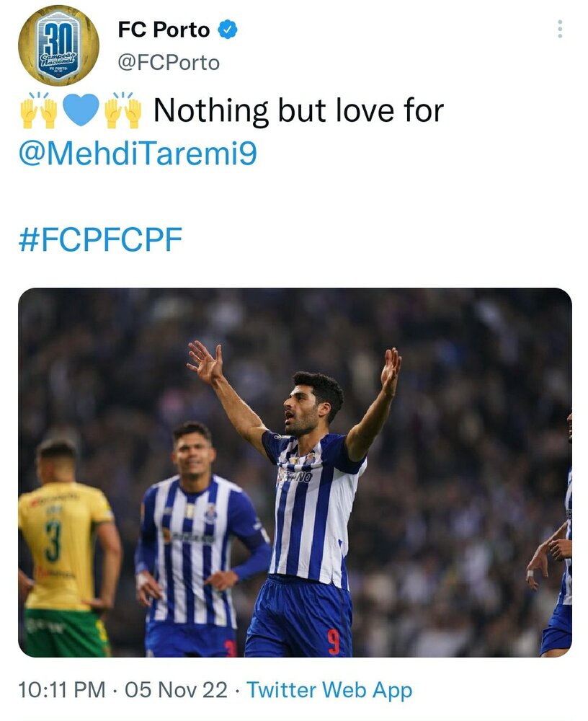This screenshot has height=721, width=588.
Task: Click the 05 Nov 22 date
Action: click(x=176, y=690)
